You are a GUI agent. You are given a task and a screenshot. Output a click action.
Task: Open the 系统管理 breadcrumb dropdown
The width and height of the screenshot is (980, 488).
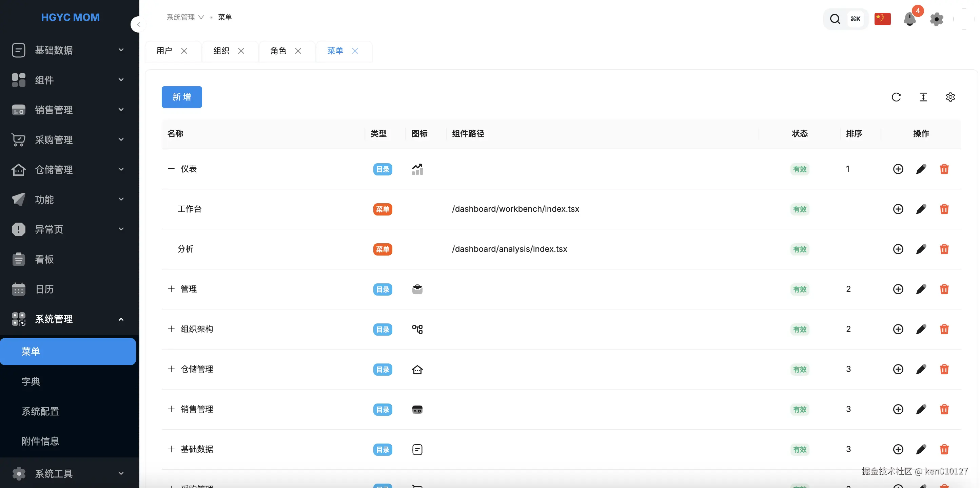pyautogui.click(x=185, y=17)
